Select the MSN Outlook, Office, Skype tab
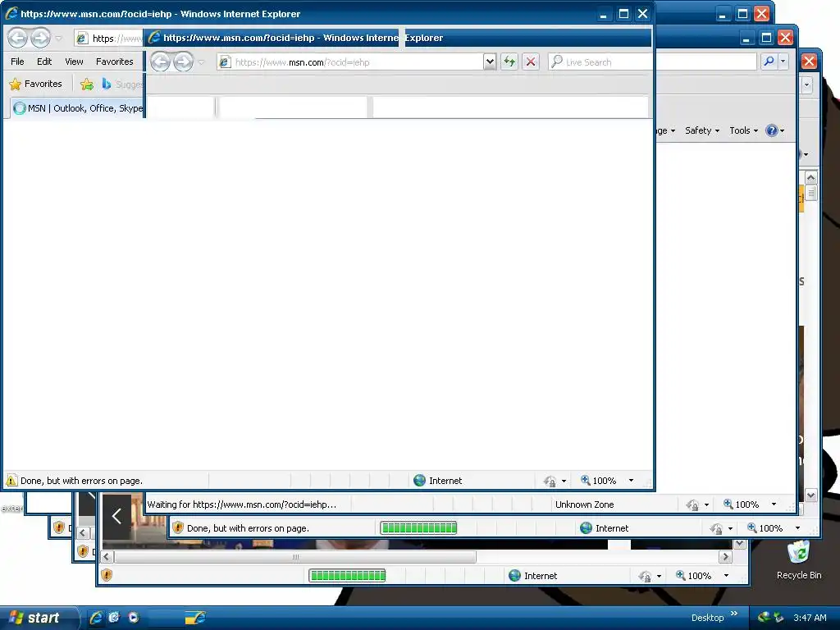This screenshot has height=630, width=840. [78, 108]
